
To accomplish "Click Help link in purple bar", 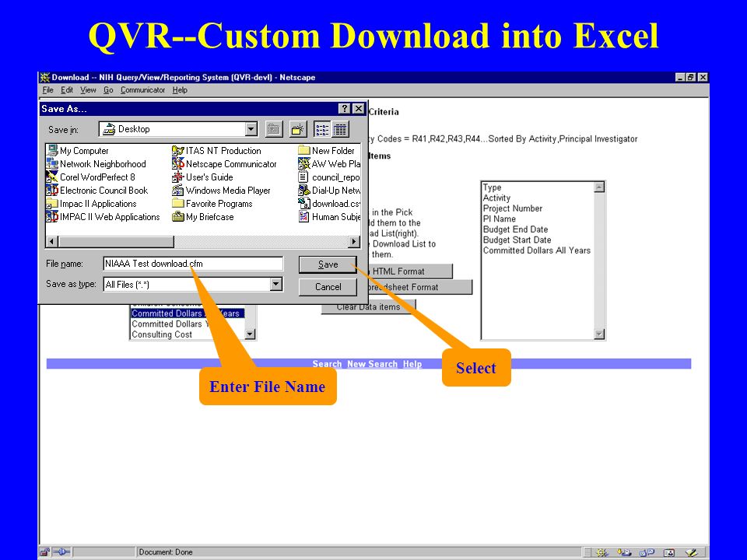I will coord(412,364).
